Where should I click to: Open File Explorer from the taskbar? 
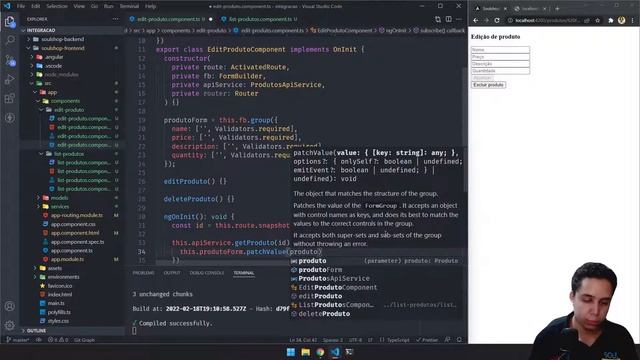click(x=305, y=352)
